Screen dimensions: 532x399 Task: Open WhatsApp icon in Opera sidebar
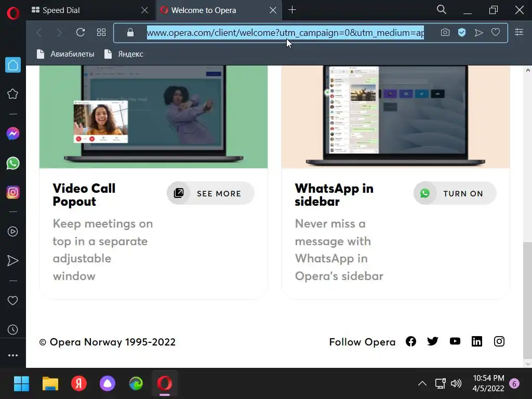tap(13, 163)
